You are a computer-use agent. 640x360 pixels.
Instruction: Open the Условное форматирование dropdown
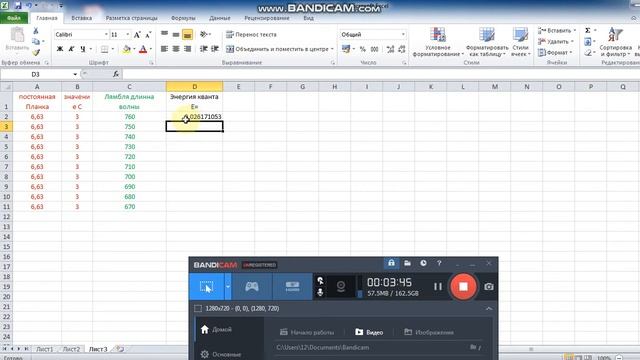[438, 42]
